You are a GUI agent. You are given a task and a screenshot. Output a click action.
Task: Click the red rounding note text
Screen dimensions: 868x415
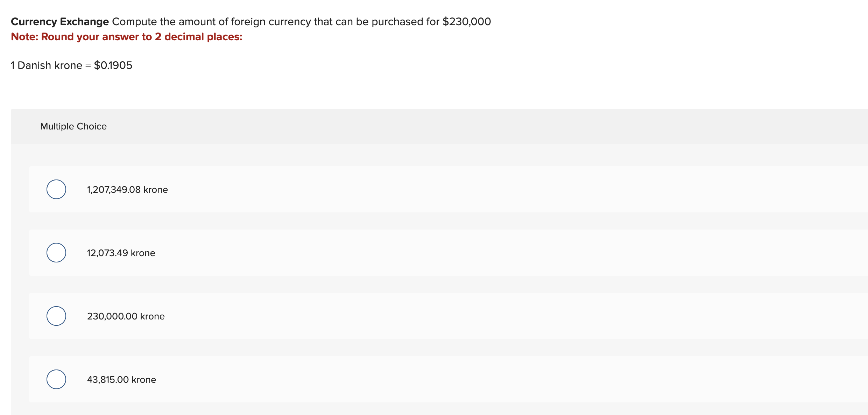click(x=126, y=36)
